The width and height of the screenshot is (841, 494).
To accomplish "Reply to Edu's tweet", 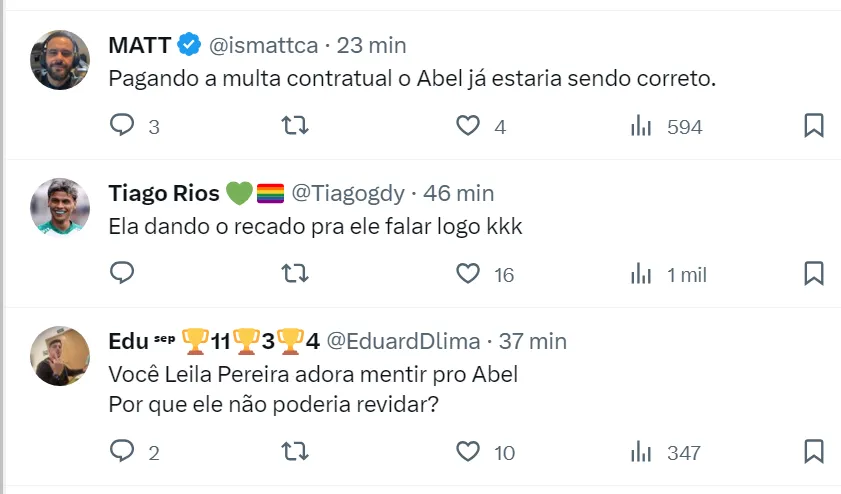I will (x=122, y=452).
